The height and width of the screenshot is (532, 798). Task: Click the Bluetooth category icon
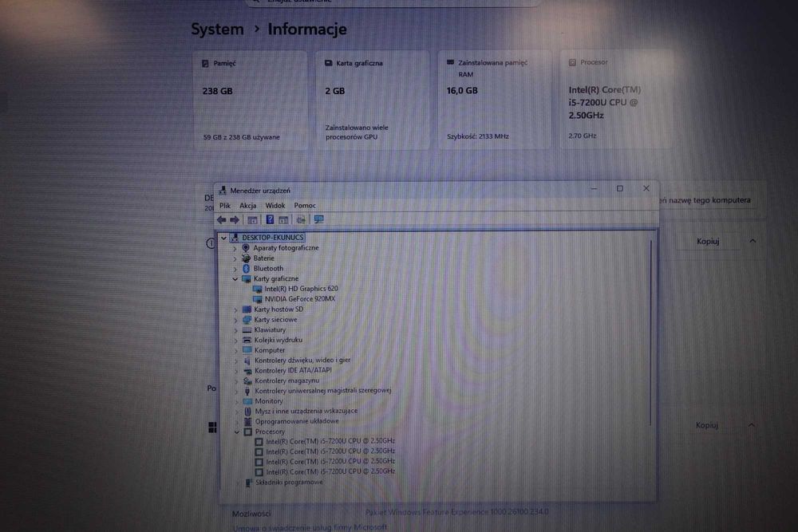click(x=246, y=268)
